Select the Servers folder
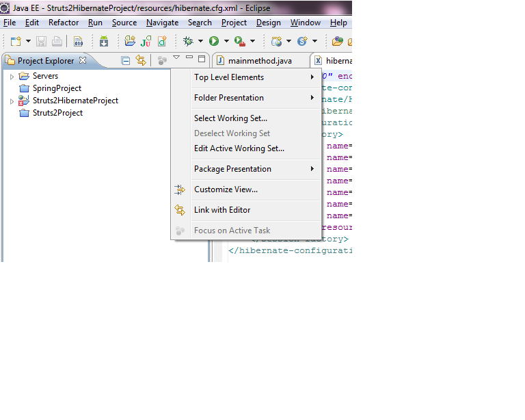Screen dimensions: 525x420 click(45, 76)
